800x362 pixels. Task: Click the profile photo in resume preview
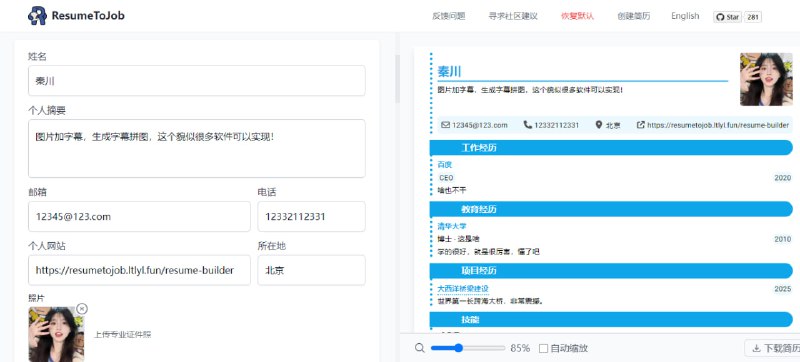click(766, 79)
